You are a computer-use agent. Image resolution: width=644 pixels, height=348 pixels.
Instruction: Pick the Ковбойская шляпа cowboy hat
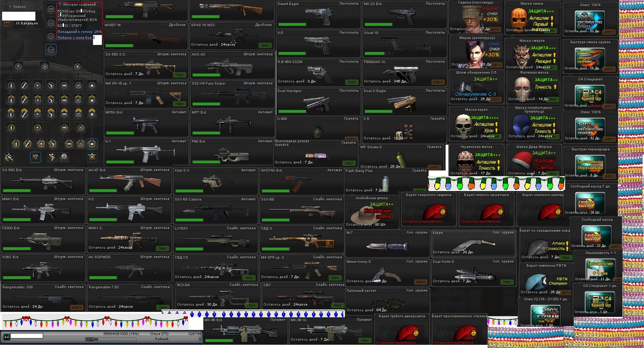click(372, 211)
